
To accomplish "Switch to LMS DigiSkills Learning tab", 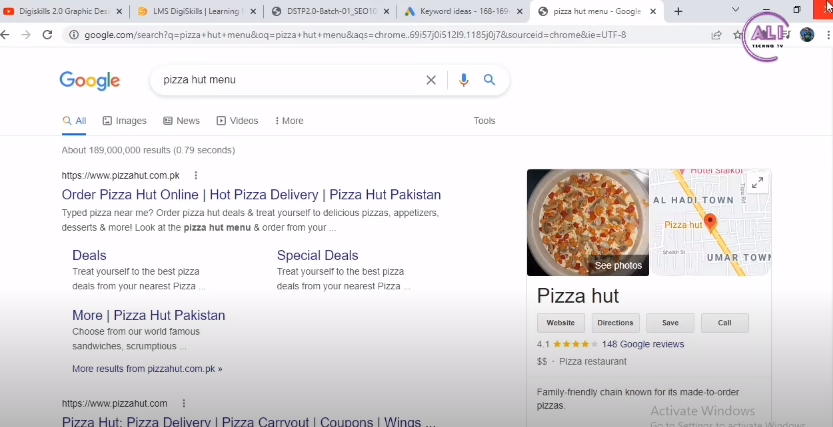I will click(x=196, y=11).
